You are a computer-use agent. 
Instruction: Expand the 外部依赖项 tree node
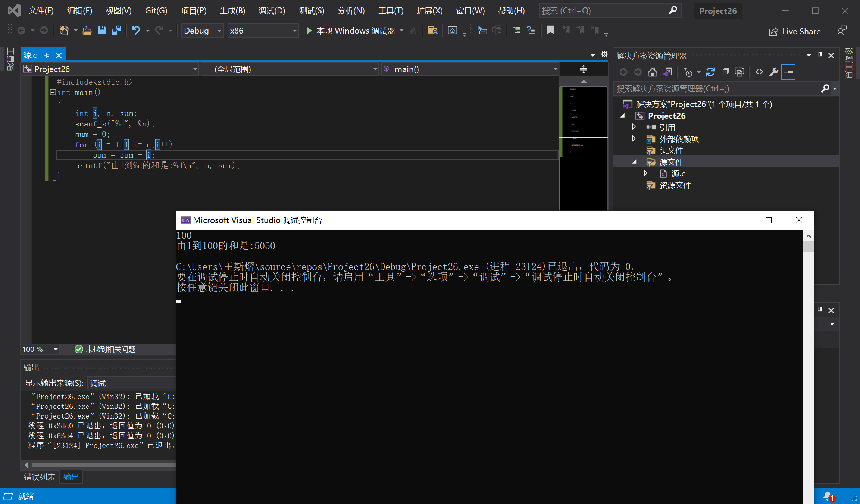[634, 139]
